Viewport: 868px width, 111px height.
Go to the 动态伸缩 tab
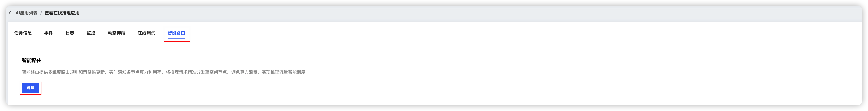(116, 33)
